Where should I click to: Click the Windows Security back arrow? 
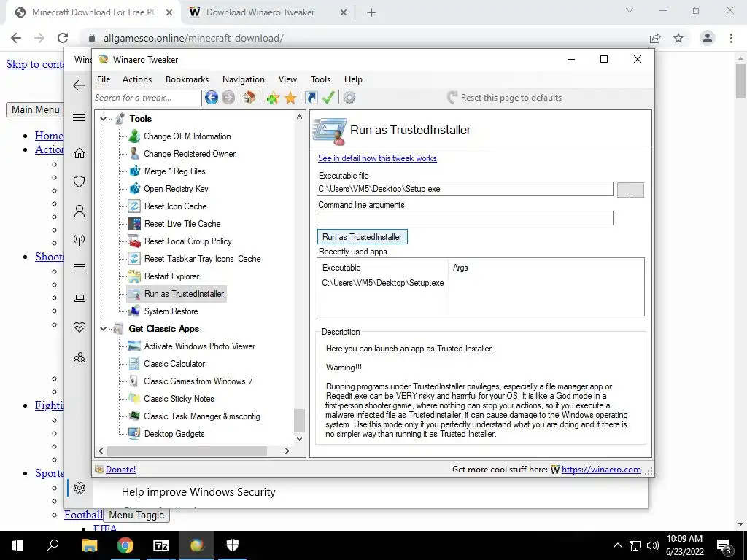tap(79, 85)
